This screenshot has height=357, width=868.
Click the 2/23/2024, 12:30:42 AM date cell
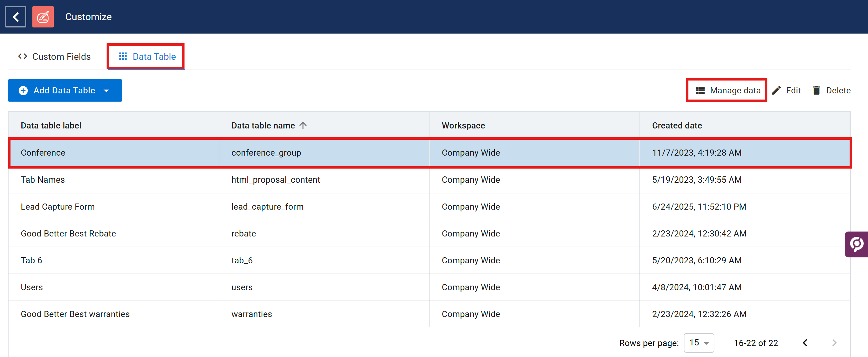(x=699, y=233)
